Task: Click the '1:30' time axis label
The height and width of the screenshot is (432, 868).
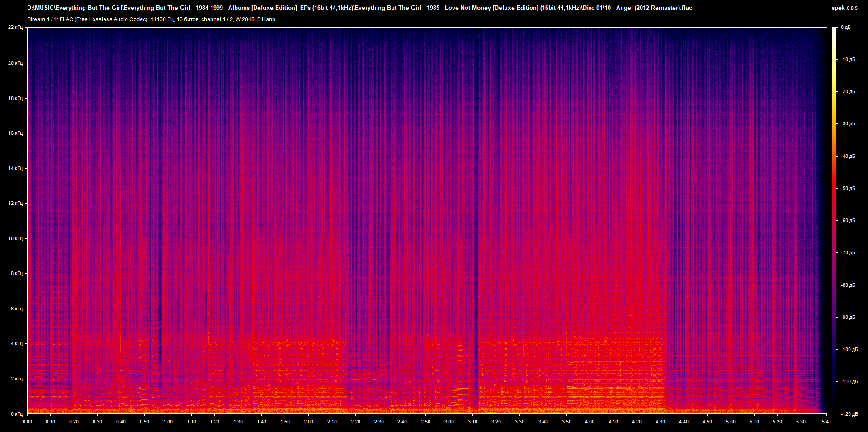Action: pos(238,422)
